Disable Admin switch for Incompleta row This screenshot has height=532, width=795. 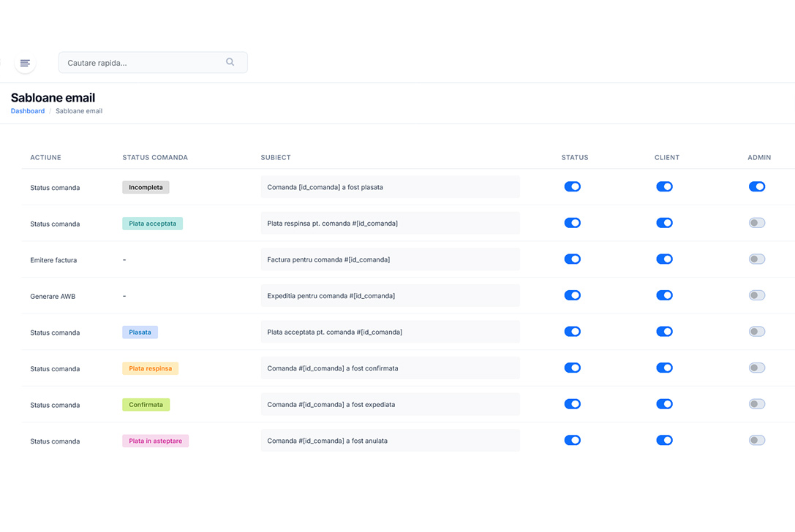tap(756, 186)
